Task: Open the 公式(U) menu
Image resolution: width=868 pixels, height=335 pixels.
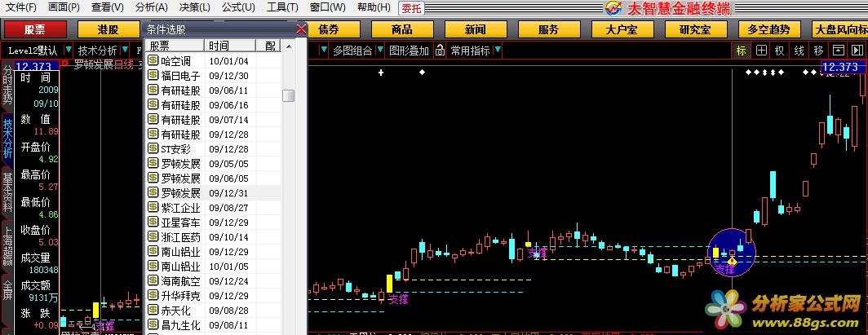Action: tap(238, 7)
